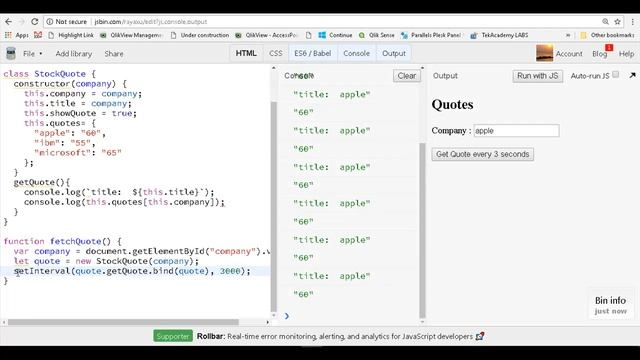The width and height of the screenshot is (640, 360).
Task: Click the browser Forward arrow
Action: pyautogui.click(x=22, y=22)
